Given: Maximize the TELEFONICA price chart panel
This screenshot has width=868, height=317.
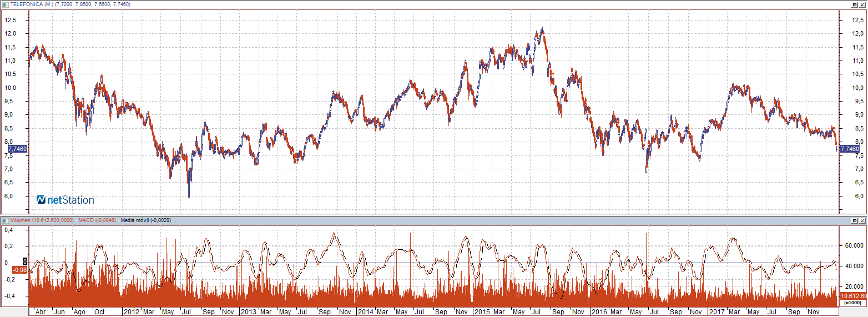Looking at the screenshot, I should click(x=855, y=4).
